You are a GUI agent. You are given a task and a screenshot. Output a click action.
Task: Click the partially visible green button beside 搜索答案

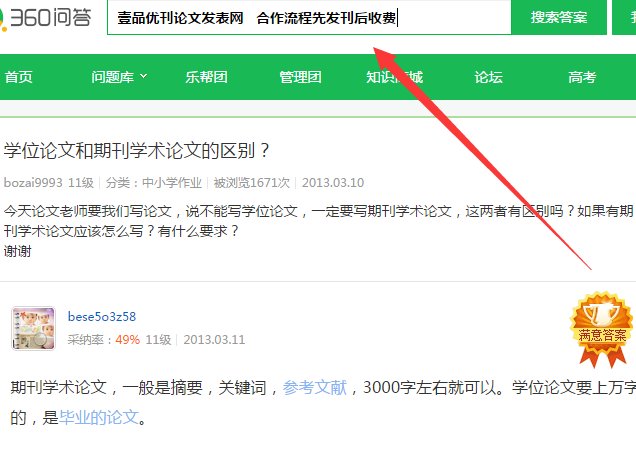pyautogui.click(x=624, y=17)
